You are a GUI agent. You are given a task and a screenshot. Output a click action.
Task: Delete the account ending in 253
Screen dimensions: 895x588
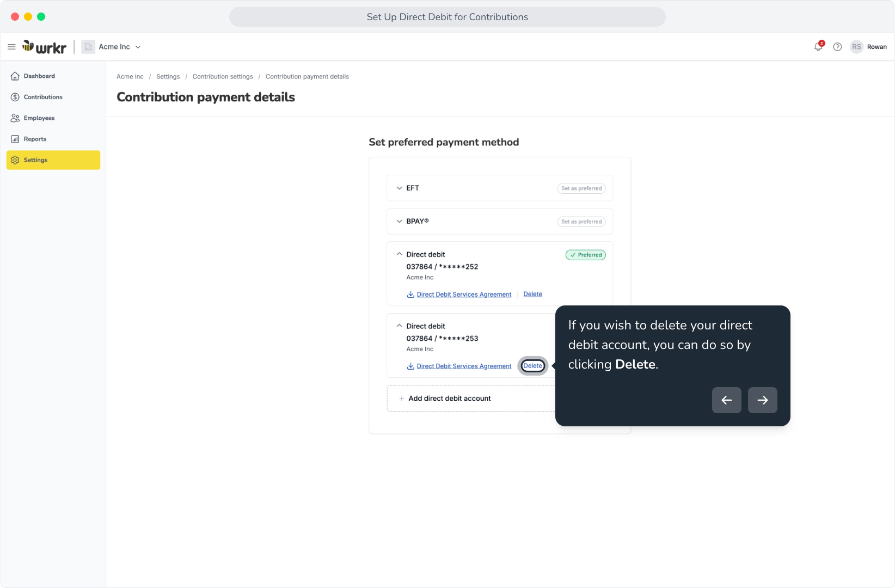[x=533, y=366]
